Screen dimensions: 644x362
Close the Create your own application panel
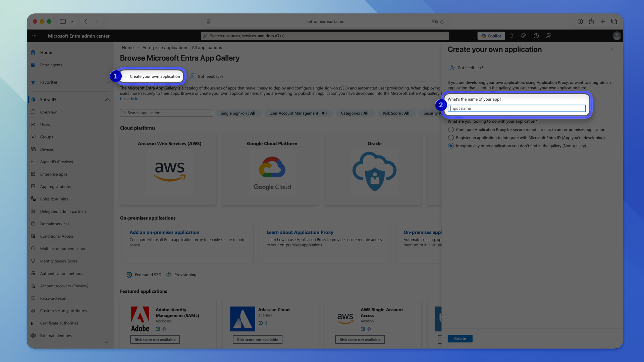coord(612,49)
